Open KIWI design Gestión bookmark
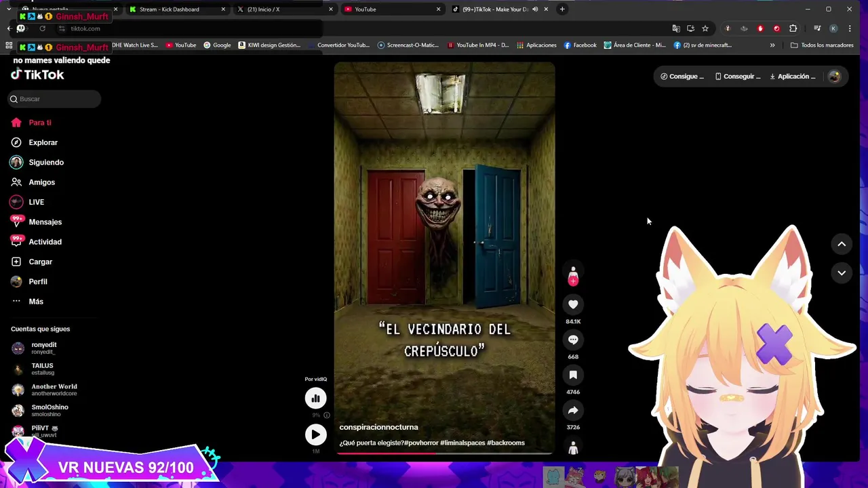Image resolution: width=868 pixels, height=488 pixels. tap(269, 45)
